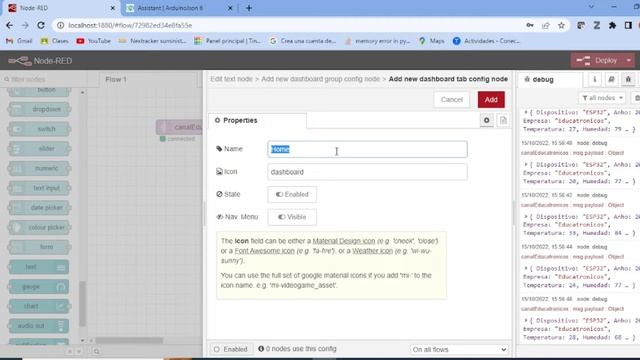Select the form palette node
The height and width of the screenshot is (360, 640).
click(39, 247)
